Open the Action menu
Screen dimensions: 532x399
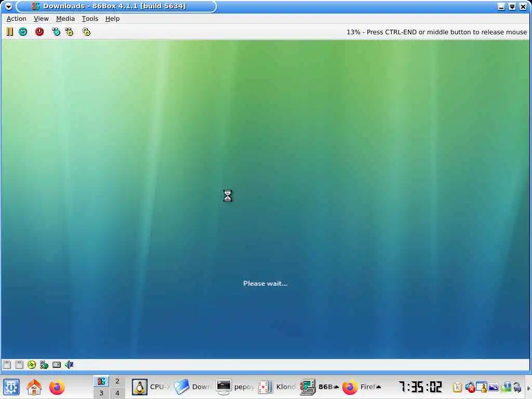[x=16, y=19]
